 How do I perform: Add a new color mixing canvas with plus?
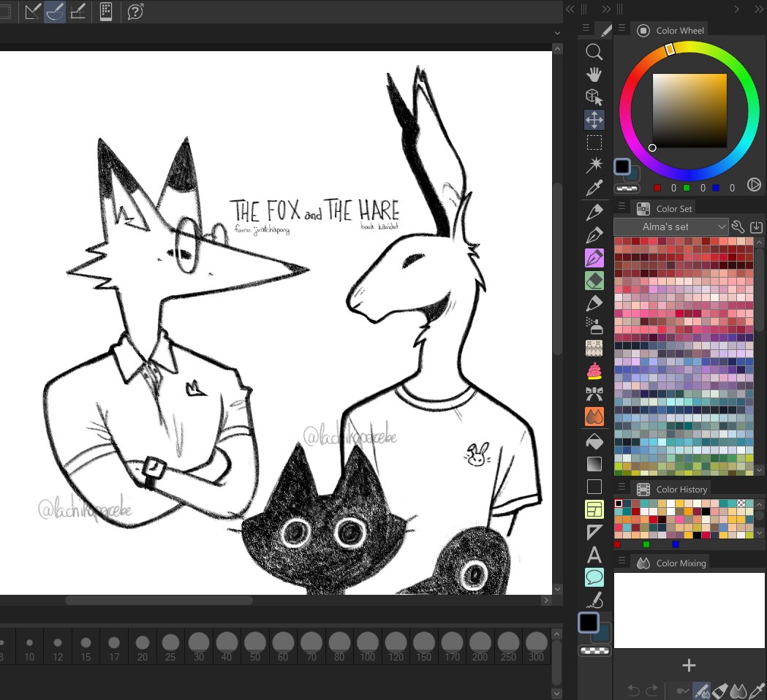pyautogui.click(x=689, y=666)
